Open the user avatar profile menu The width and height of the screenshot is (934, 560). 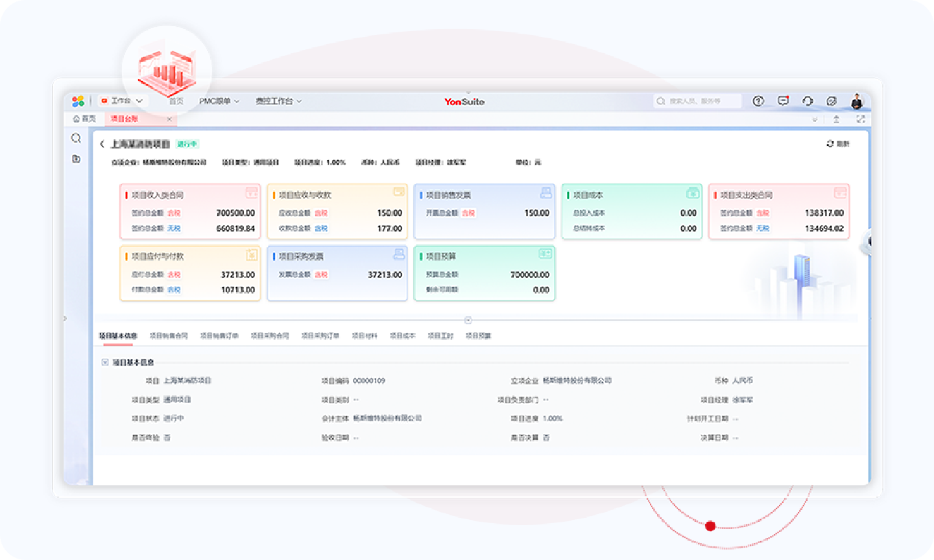857,101
